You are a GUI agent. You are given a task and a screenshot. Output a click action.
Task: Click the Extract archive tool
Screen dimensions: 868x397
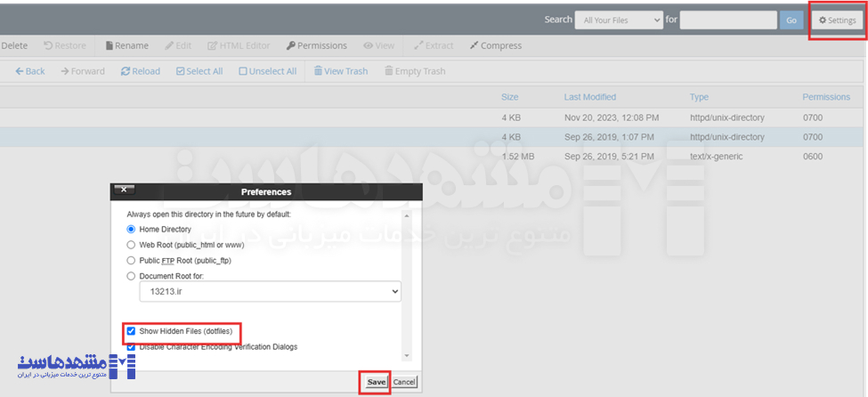point(434,46)
